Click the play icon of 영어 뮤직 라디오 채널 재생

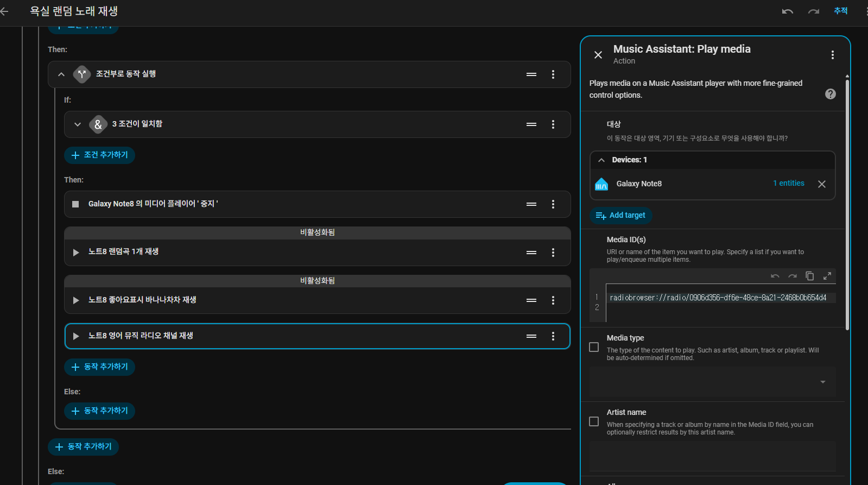point(76,336)
